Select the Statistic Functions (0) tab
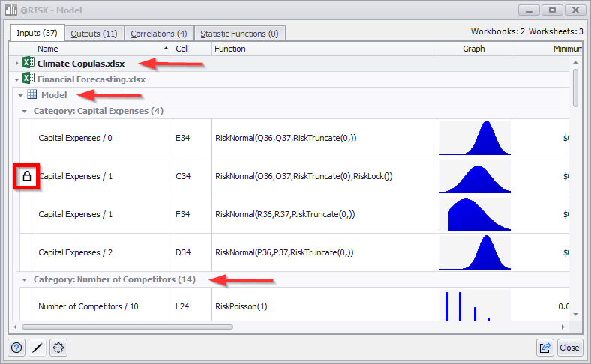 [239, 34]
